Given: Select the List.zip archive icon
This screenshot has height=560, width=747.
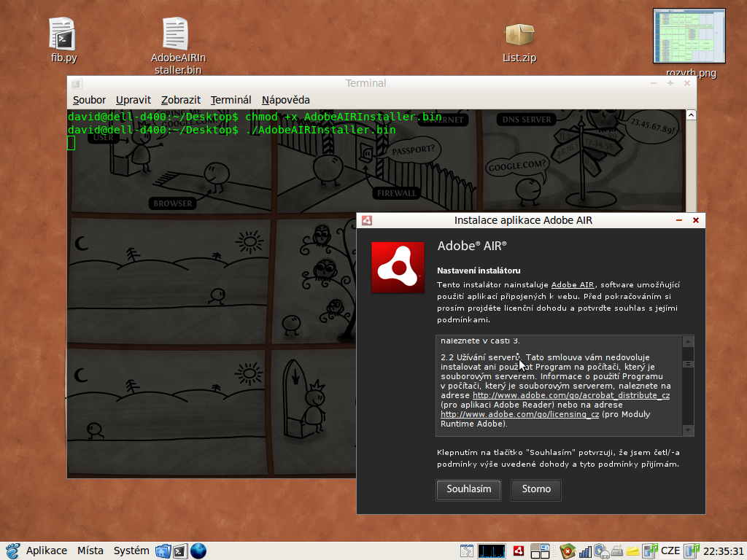Looking at the screenshot, I should 519,35.
